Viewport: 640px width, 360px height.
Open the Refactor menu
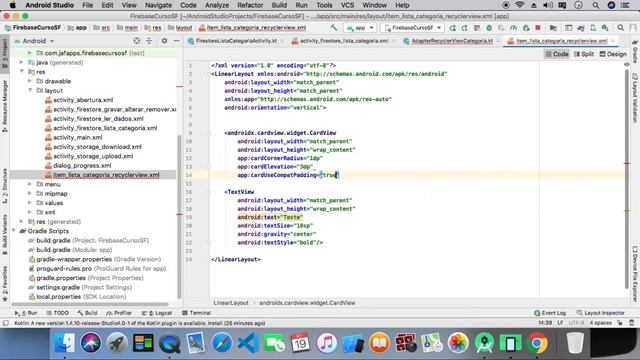click(x=250, y=5)
